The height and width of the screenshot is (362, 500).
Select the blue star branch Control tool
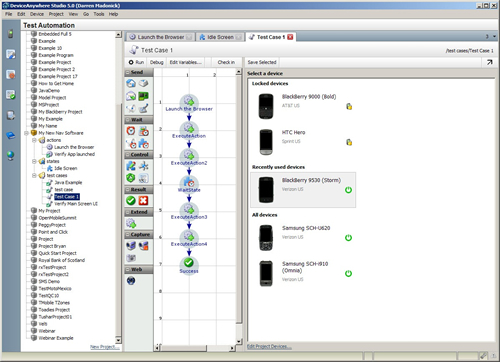[143, 166]
